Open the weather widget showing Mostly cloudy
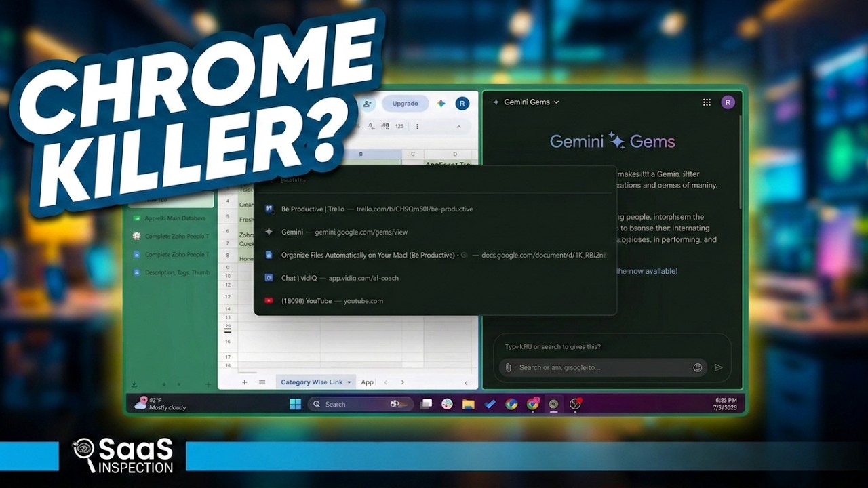 coord(161,404)
